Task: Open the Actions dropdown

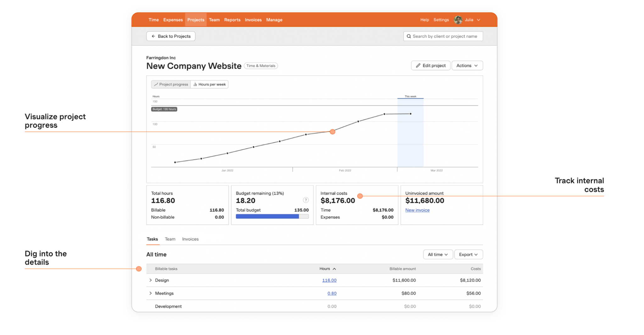Action: point(467,65)
